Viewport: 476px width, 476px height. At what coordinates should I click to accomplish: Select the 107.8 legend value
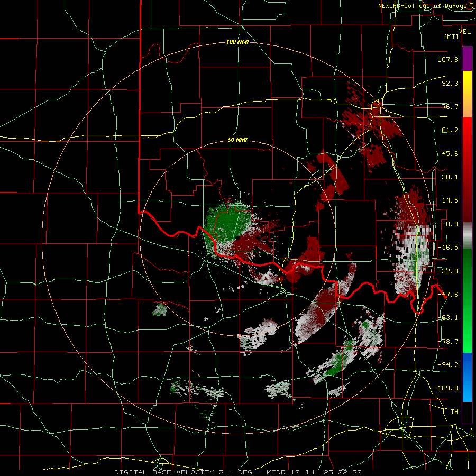coord(448,59)
